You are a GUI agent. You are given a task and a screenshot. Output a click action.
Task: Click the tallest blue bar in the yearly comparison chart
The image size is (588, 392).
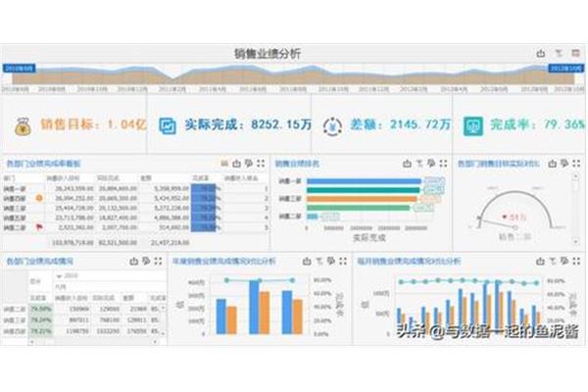click(254, 307)
